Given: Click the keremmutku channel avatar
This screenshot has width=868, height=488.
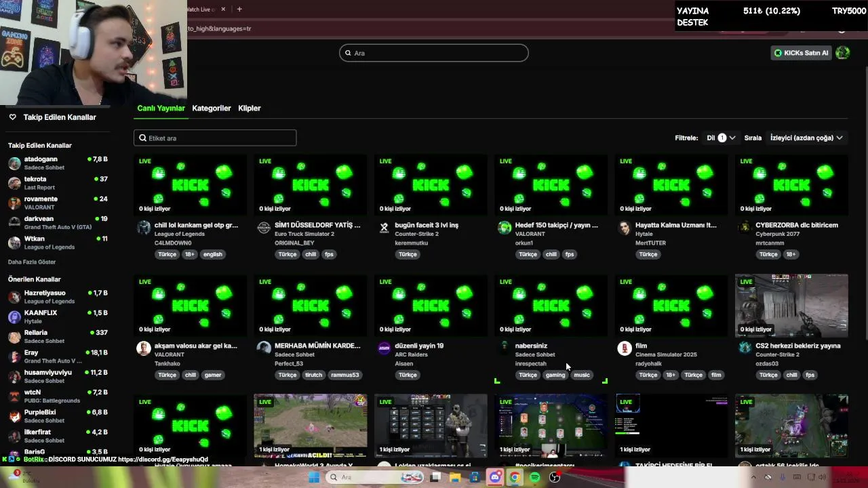Looking at the screenshot, I should tap(384, 228).
